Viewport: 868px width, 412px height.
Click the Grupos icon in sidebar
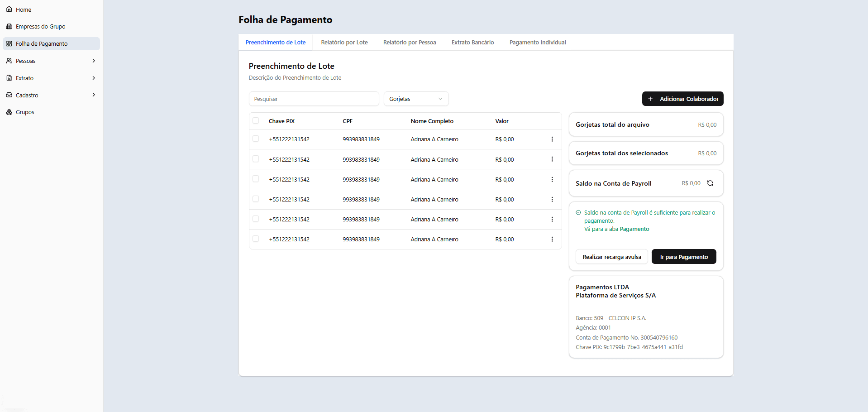coord(9,112)
